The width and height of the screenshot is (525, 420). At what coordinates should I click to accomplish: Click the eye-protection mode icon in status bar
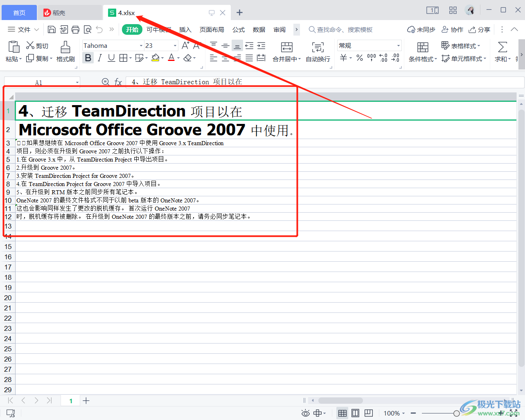pos(306,413)
